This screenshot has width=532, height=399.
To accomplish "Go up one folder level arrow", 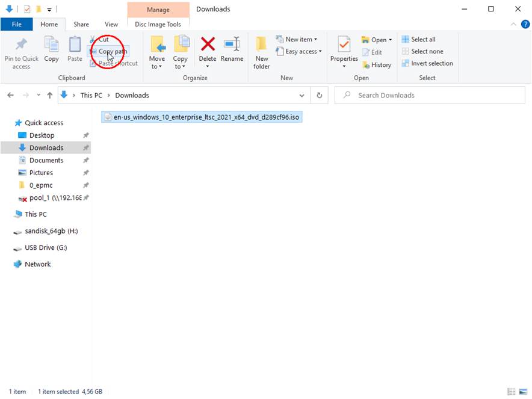I will (x=50, y=95).
